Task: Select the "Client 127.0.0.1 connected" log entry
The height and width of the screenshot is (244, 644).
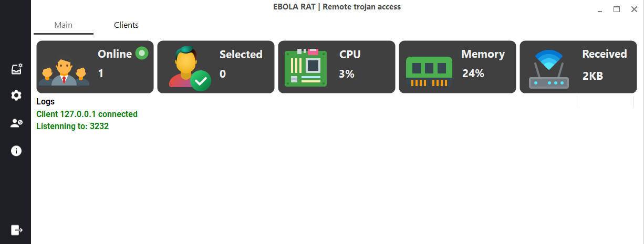Action: coord(87,114)
